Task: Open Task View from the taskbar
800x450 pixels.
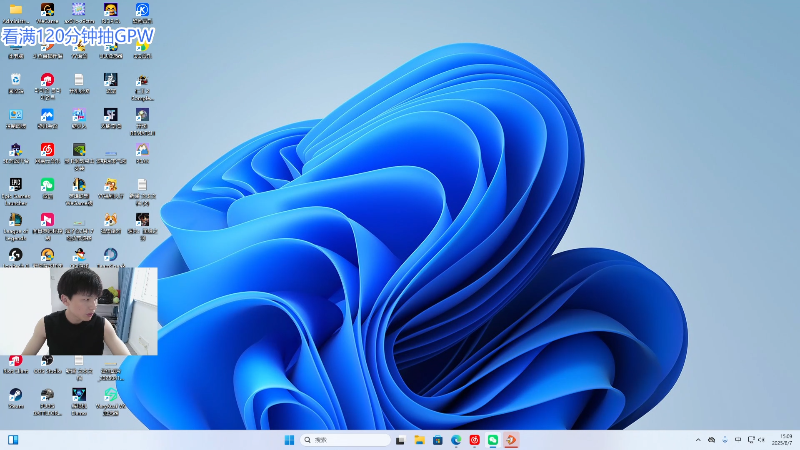Action: pyautogui.click(x=401, y=440)
